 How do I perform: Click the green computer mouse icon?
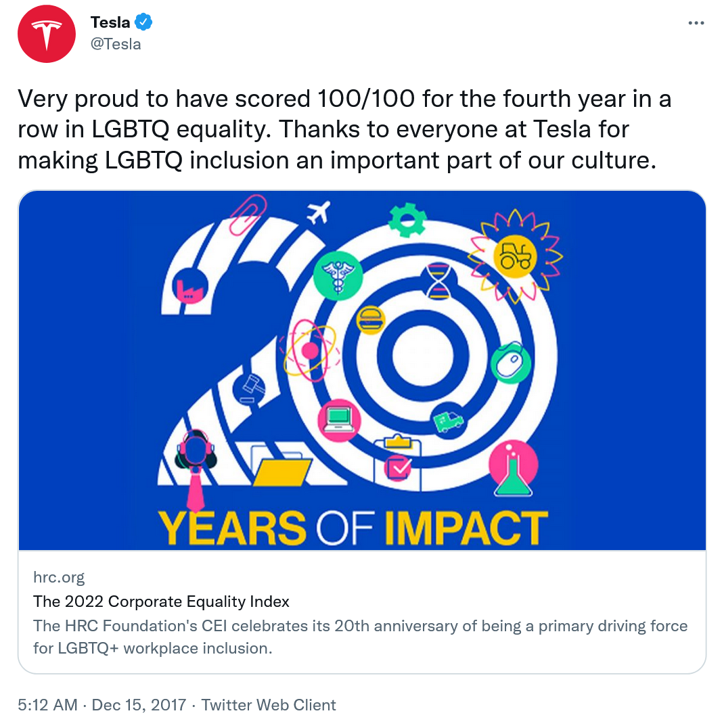coord(511,363)
